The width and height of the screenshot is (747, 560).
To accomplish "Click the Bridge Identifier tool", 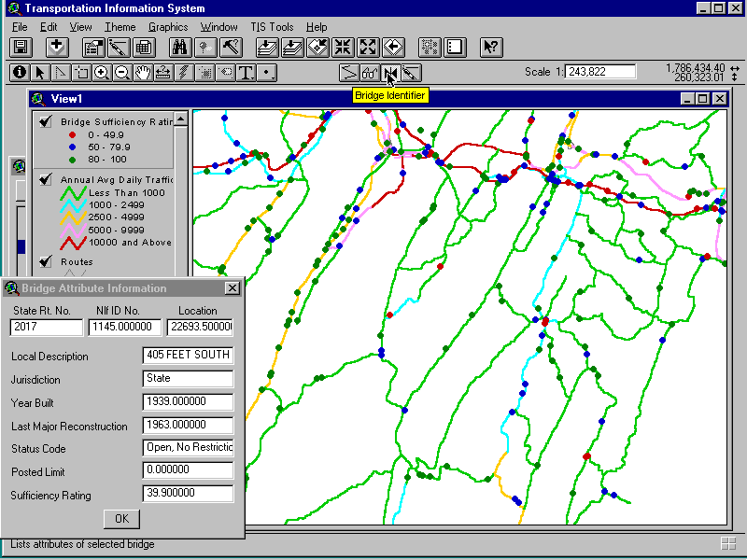I will click(x=390, y=72).
